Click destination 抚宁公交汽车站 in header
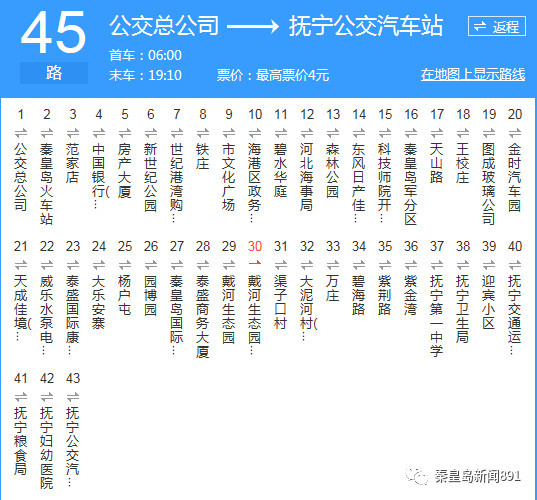Image resolution: width=537 pixels, height=500 pixels. click(366, 26)
